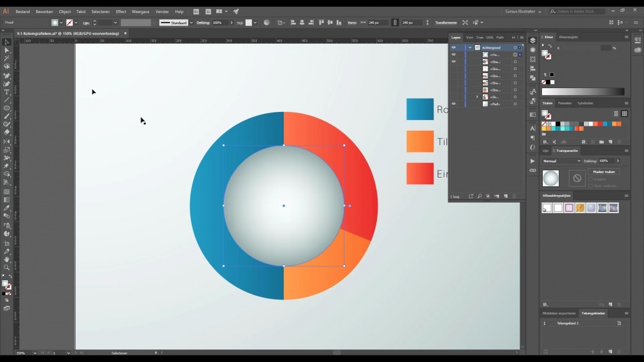
Task: Select the Pen tool in the toolbar
Action: 7,76
